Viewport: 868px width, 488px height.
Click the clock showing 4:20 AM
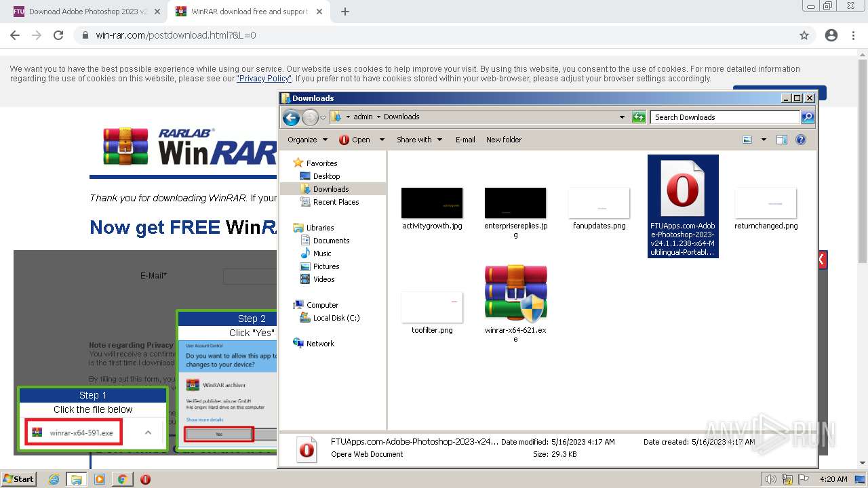point(833,479)
